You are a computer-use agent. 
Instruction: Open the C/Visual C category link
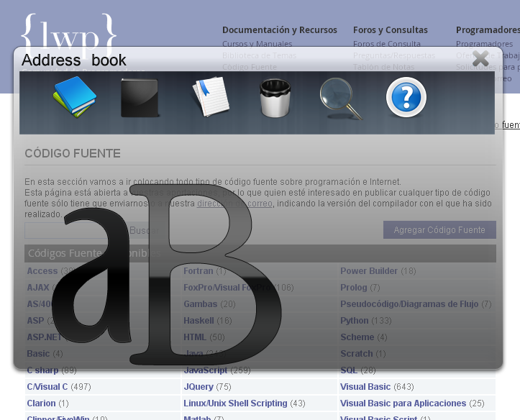(47, 387)
